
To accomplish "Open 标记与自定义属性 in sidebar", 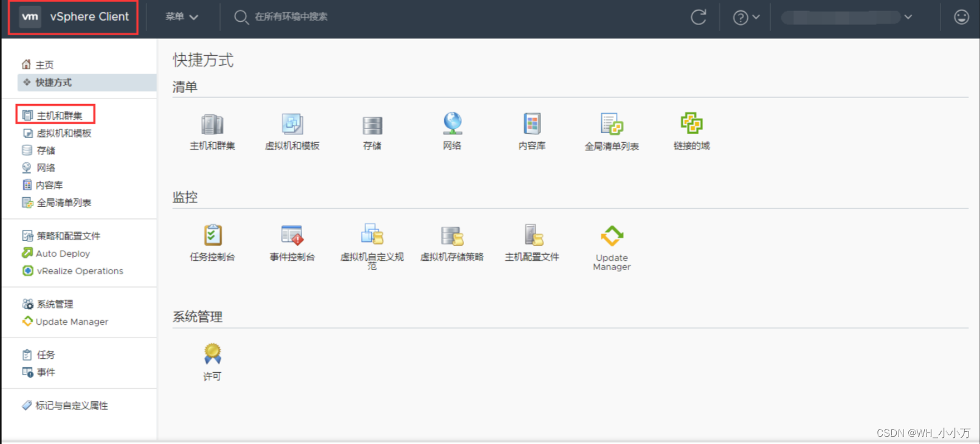I will (65, 406).
